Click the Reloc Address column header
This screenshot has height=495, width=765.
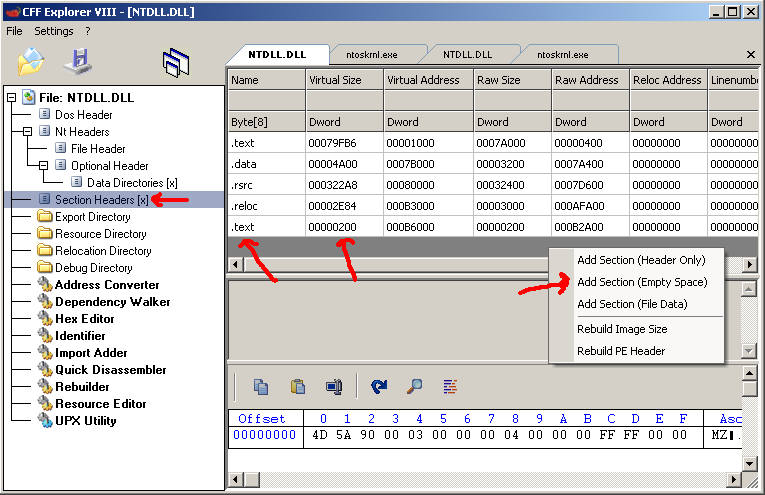[x=668, y=79]
